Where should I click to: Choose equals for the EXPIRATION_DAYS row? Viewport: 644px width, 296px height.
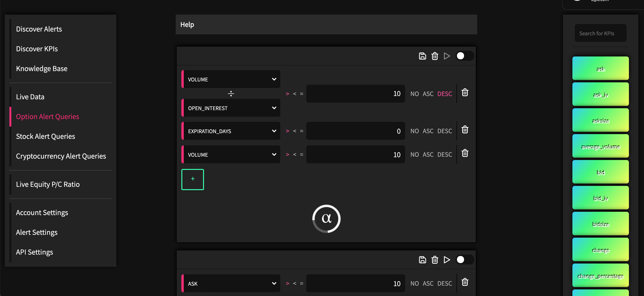pyautogui.click(x=302, y=131)
